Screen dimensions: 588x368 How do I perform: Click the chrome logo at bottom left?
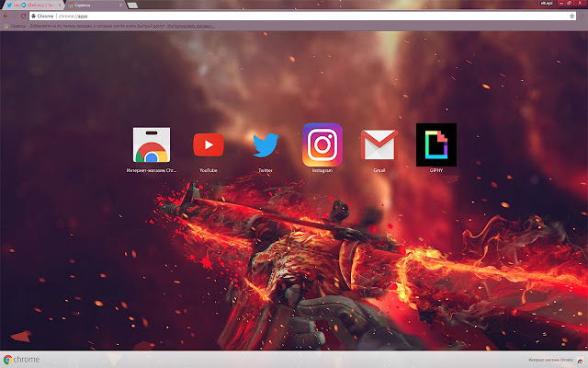21,360
